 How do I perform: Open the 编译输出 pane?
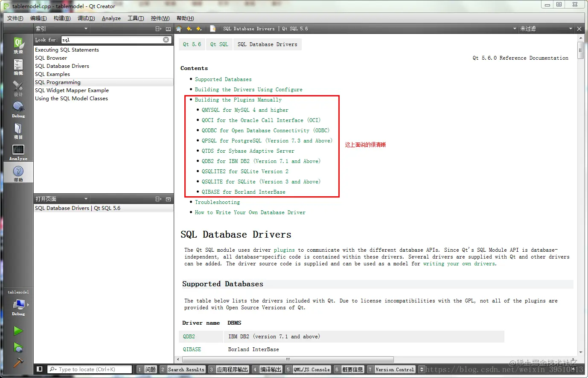267,369
